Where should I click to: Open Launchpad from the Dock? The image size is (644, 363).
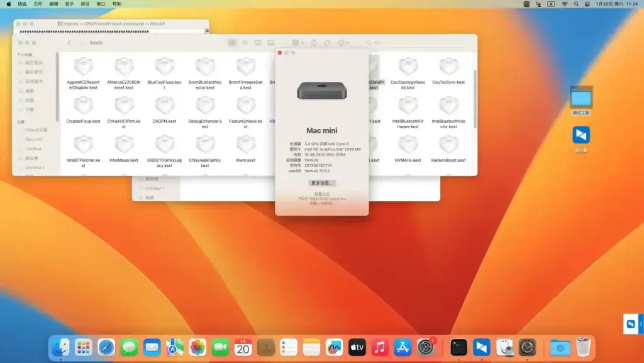tap(84, 348)
